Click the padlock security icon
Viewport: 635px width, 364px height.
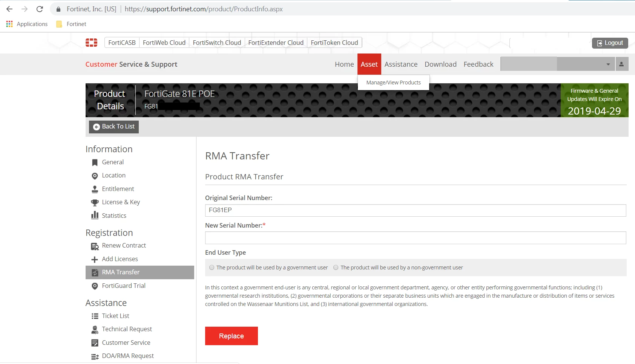click(x=58, y=9)
